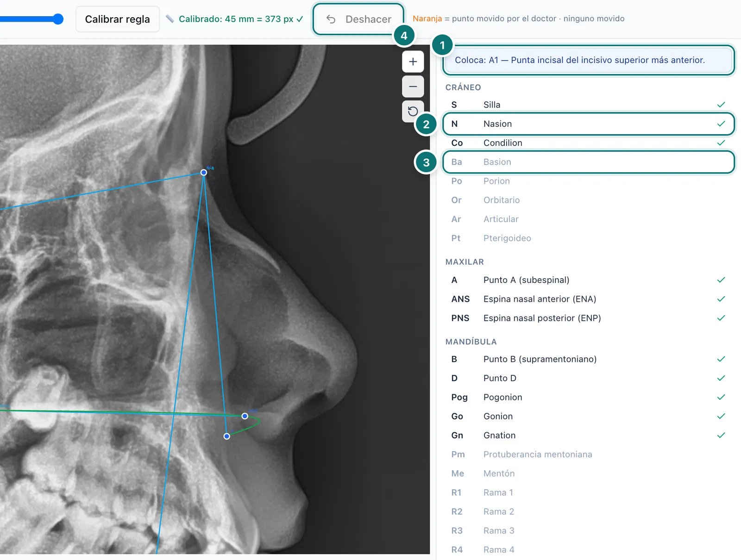The width and height of the screenshot is (741, 560).
Task: Select the Gn Gnation row
Action: tap(588, 435)
